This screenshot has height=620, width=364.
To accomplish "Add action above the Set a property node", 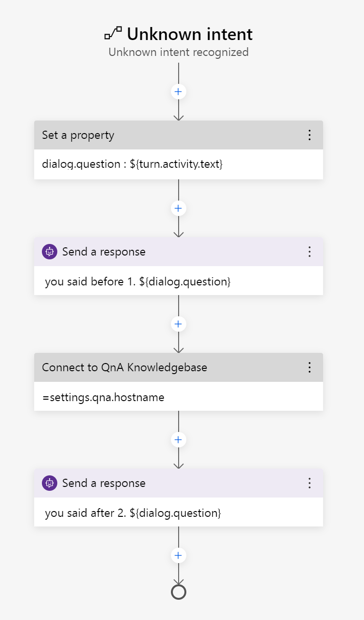I will (x=179, y=92).
